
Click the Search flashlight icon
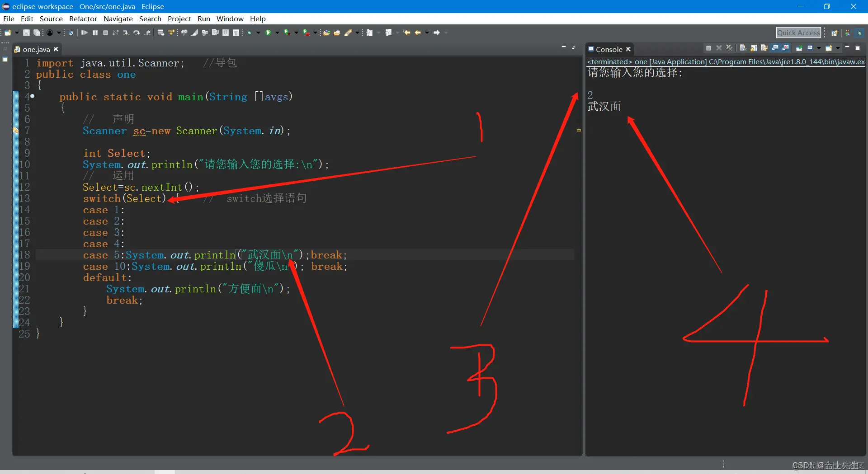(x=348, y=33)
